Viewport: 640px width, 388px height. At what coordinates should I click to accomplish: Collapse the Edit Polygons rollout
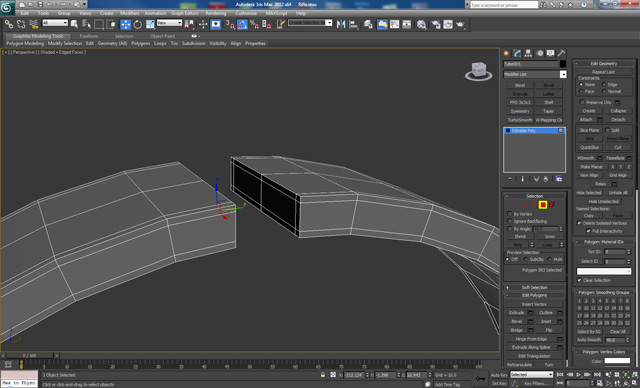click(534, 295)
